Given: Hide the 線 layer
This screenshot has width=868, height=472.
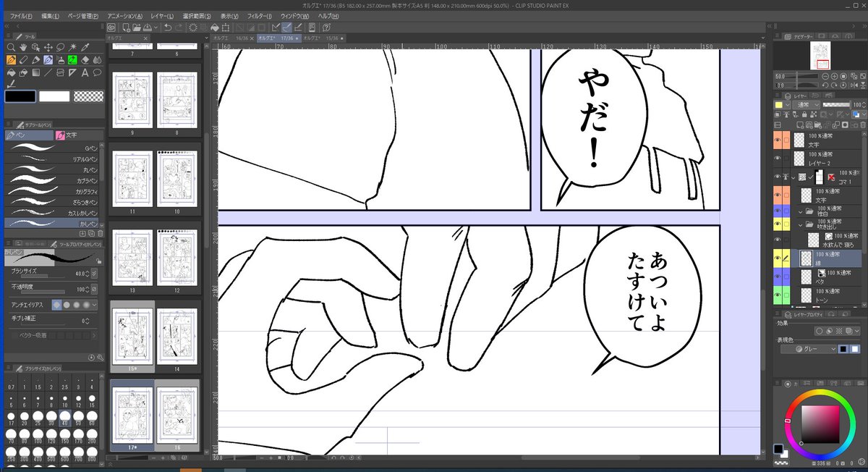Looking at the screenshot, I should [x=778, y=258].
